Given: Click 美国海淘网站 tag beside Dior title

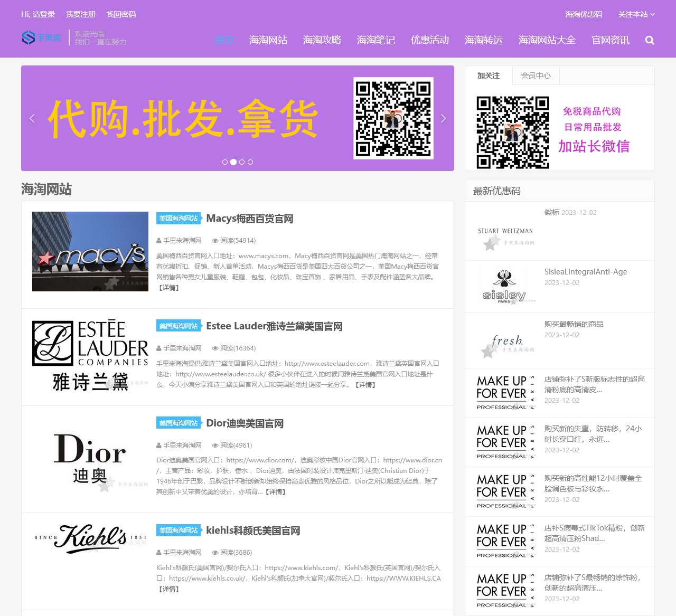Looking at the screenshot, I should 179,423.
